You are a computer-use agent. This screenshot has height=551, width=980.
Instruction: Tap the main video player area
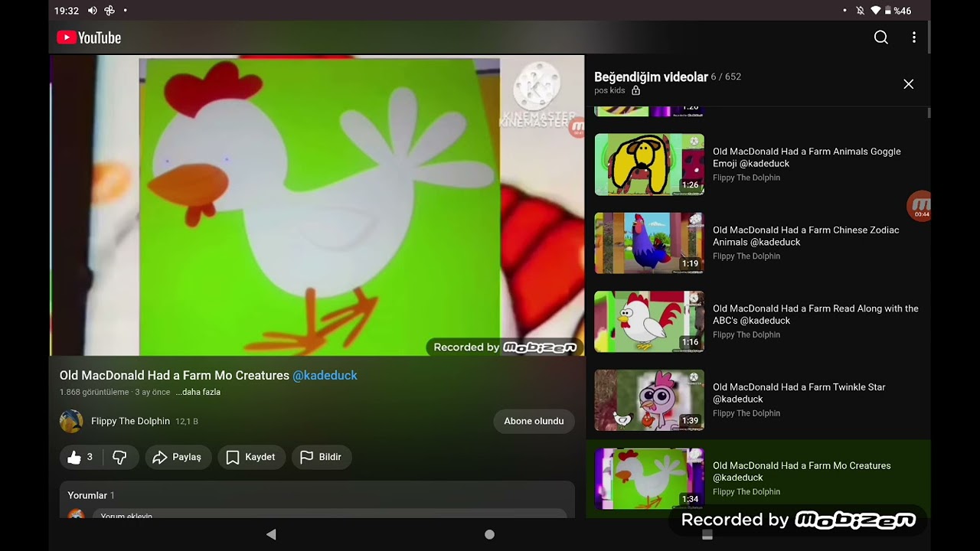point(317,205)
